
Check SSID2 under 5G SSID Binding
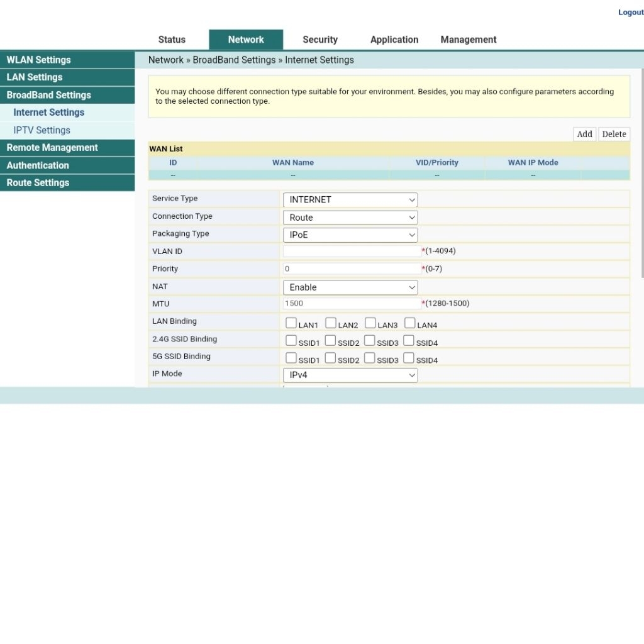point(330,358)
